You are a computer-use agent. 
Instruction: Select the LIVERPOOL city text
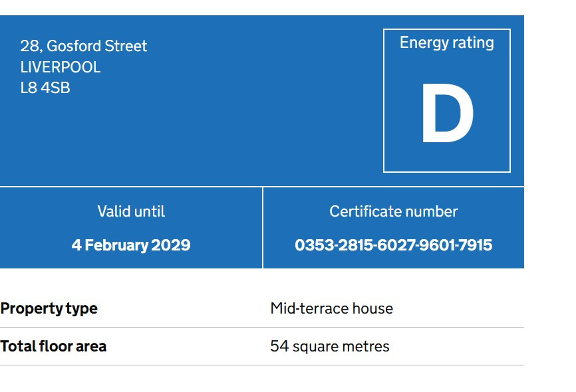tap(61, 67)
